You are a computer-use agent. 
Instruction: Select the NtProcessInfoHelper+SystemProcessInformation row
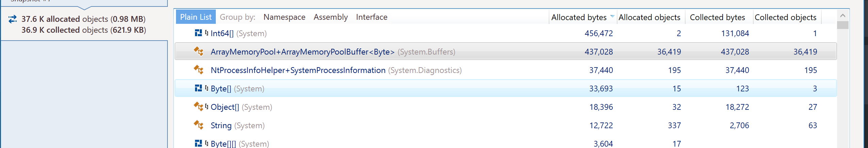[505, 70]
